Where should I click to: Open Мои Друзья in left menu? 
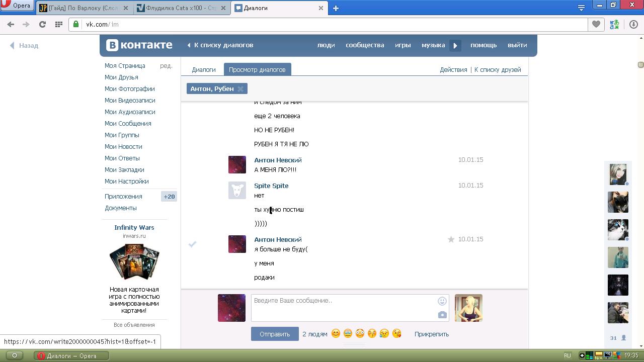tap(121, 77)
